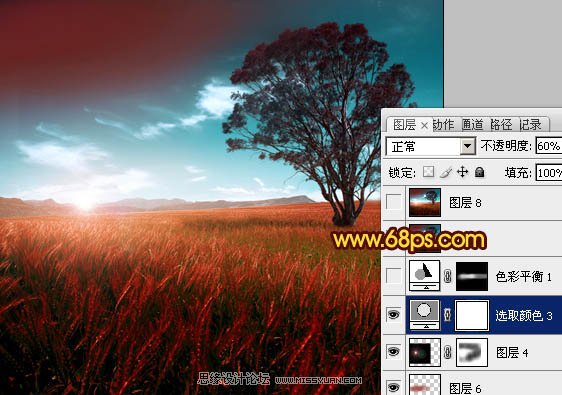This screenshot has height=395, width=562.
Task: Select the 图层 4 layer name
Action: [512, 353]
